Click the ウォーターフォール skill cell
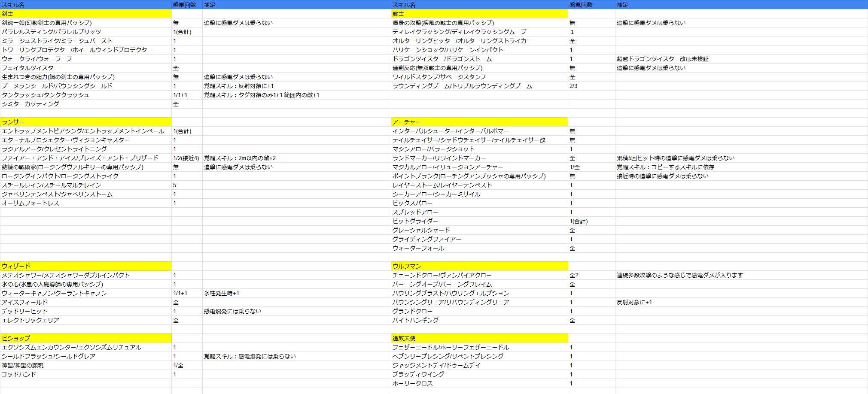 [479, 248]
